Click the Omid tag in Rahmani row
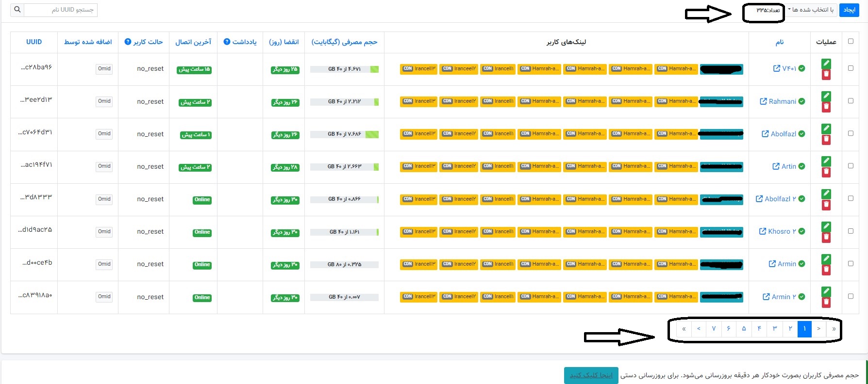Viewport: 868px width, 384px height. point(104,101)
